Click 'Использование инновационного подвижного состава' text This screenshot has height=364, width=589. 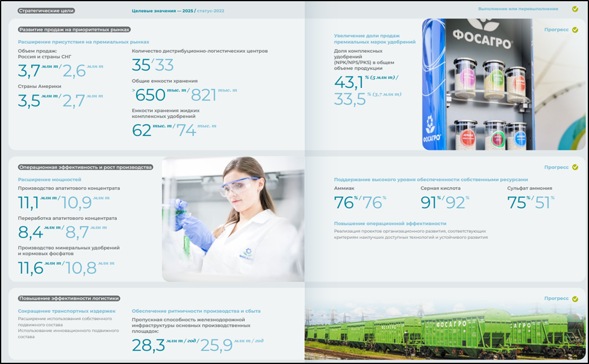[x=69, y=333]
